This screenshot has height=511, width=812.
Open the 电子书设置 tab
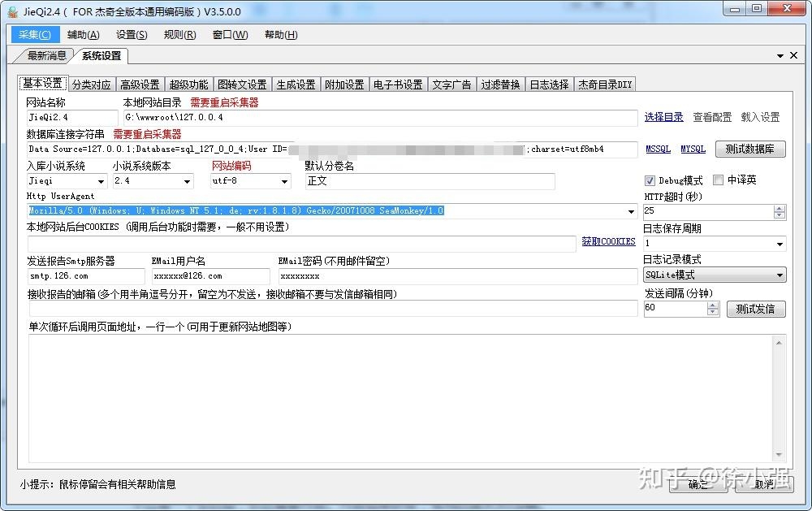coord(397,83)
